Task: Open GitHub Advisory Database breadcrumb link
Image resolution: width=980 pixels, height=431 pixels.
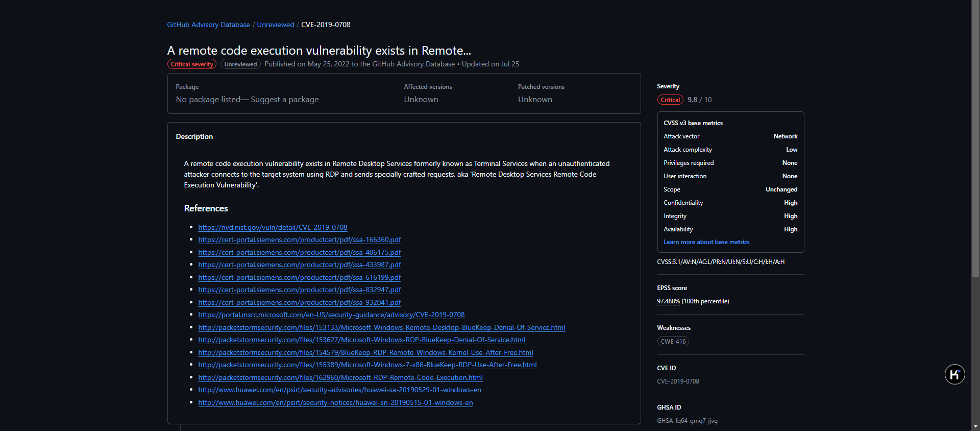Action: tap(208, 25)
